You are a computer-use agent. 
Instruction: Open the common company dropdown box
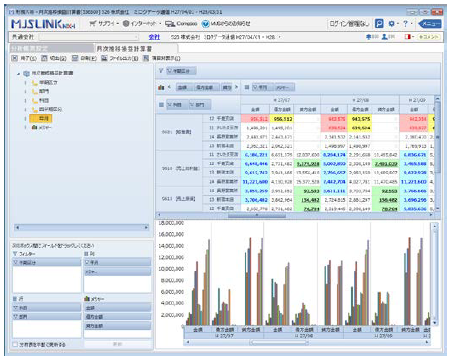click(x=88, y=37)
